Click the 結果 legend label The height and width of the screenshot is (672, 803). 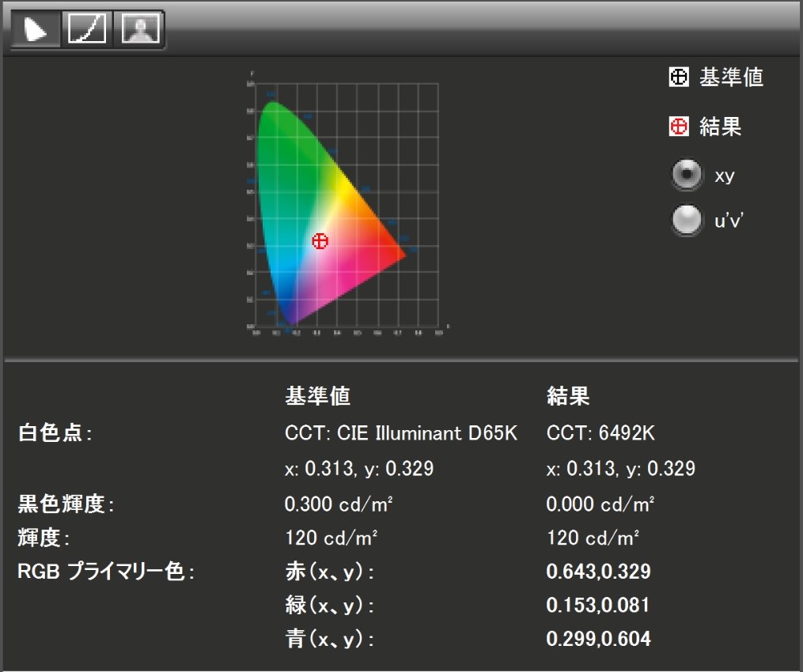pos(720,126)
